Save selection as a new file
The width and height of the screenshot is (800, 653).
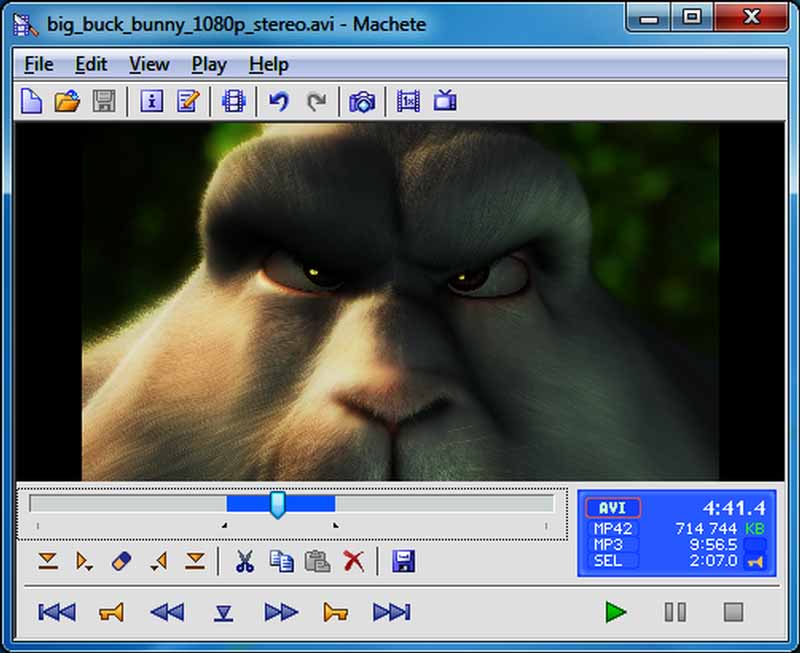coord(402,561)
